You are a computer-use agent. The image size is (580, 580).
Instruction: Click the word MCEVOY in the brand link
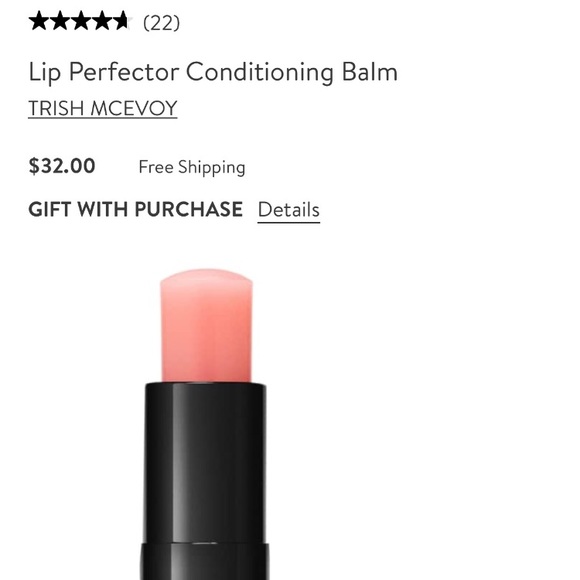pos(134,108)
